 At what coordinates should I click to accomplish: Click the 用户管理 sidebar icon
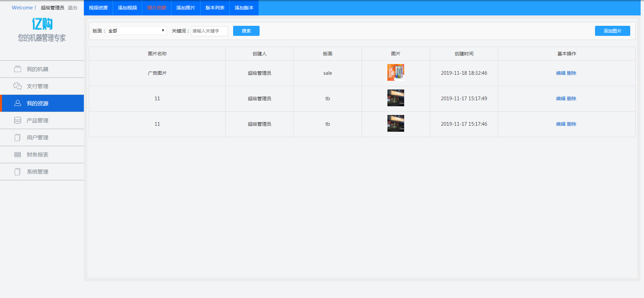pos(17,137)
